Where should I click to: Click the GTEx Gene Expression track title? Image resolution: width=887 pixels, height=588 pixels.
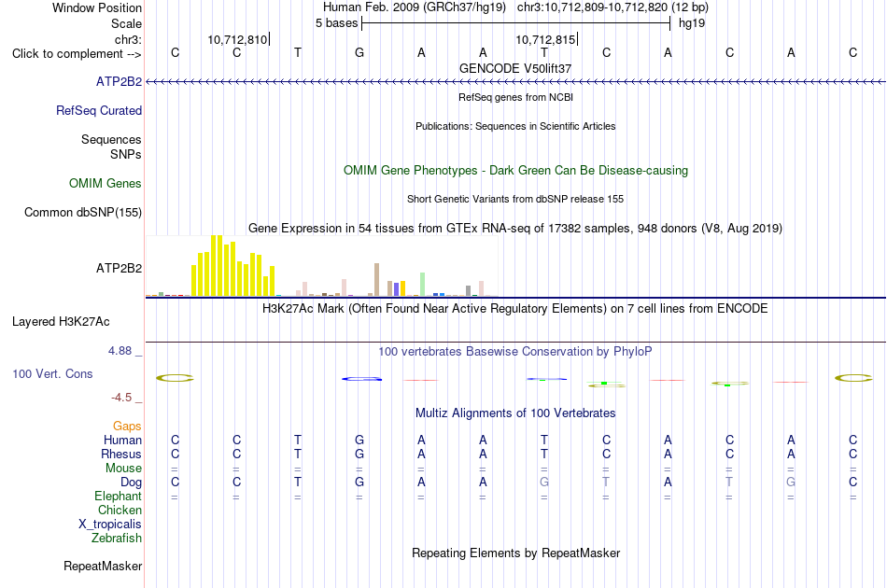(515, 229)
